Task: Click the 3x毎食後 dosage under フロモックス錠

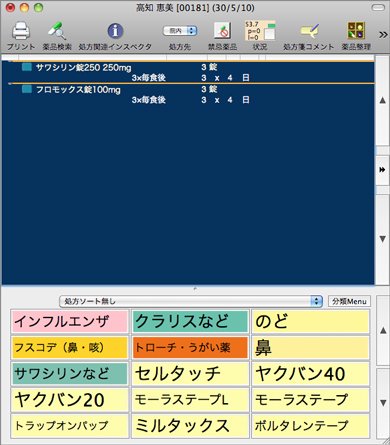Action: [149, 100]
